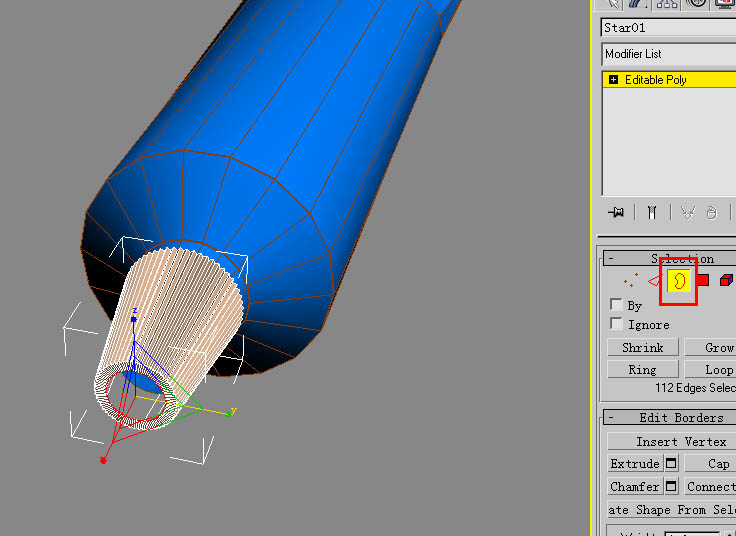Click the Shrink button
The image size is (736, 536).
tap(643, 347)
